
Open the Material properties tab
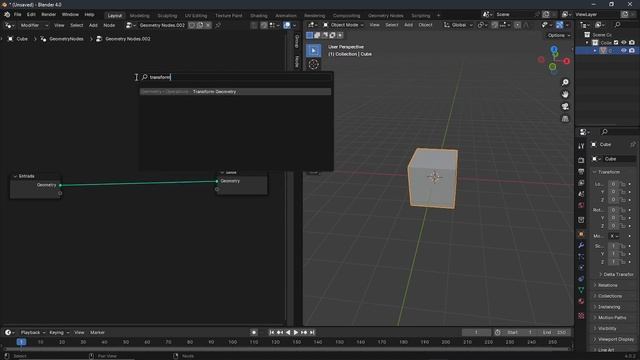point(581,301)
